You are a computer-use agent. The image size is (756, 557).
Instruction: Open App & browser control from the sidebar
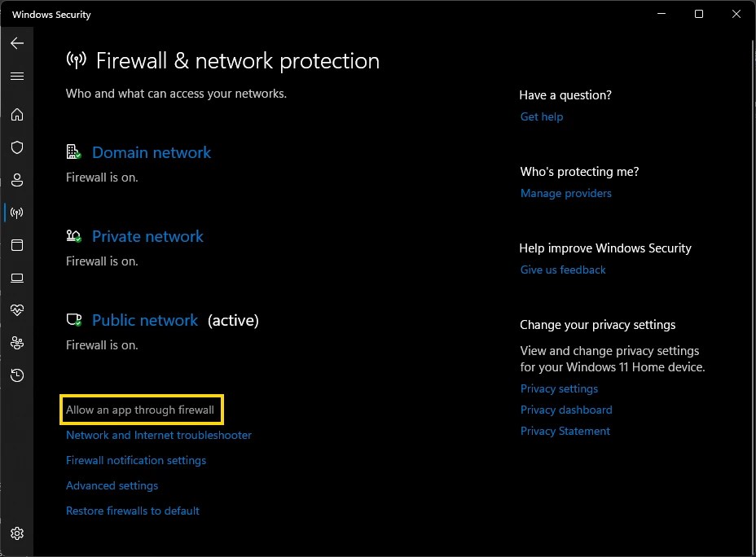point(17,245)
